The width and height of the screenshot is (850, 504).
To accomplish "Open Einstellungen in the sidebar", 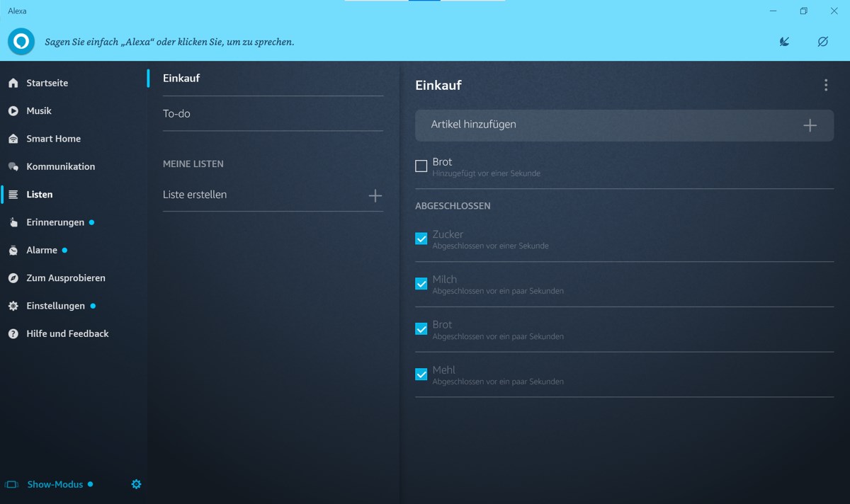I will coord(56,306).
